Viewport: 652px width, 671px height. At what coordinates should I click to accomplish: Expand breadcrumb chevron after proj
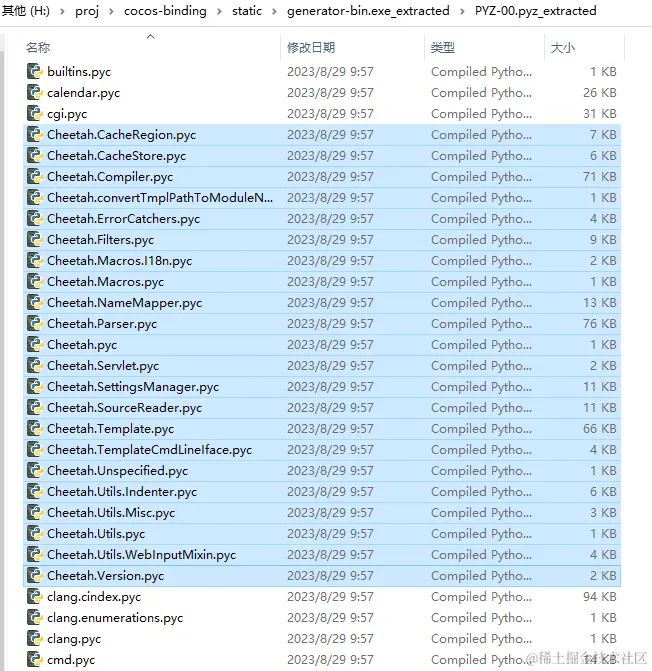coord(111,11)
